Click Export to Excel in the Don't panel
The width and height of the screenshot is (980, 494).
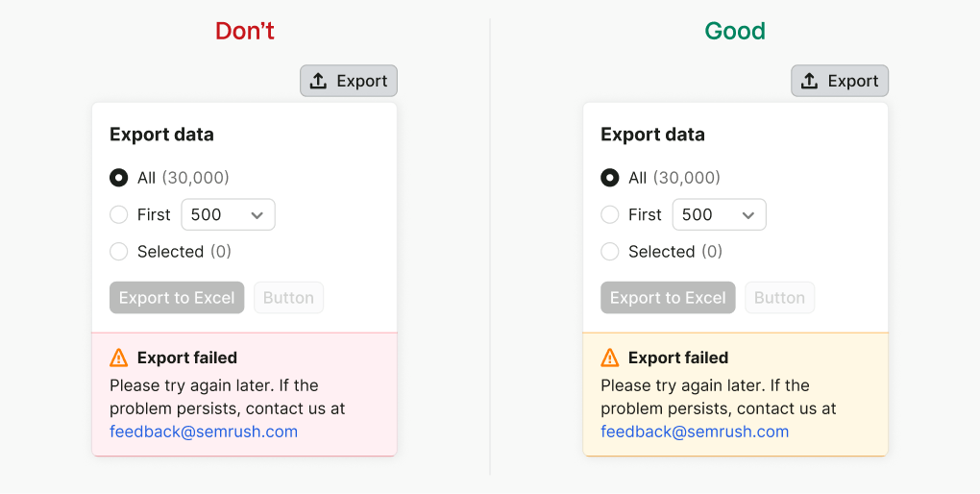point(177,298)
